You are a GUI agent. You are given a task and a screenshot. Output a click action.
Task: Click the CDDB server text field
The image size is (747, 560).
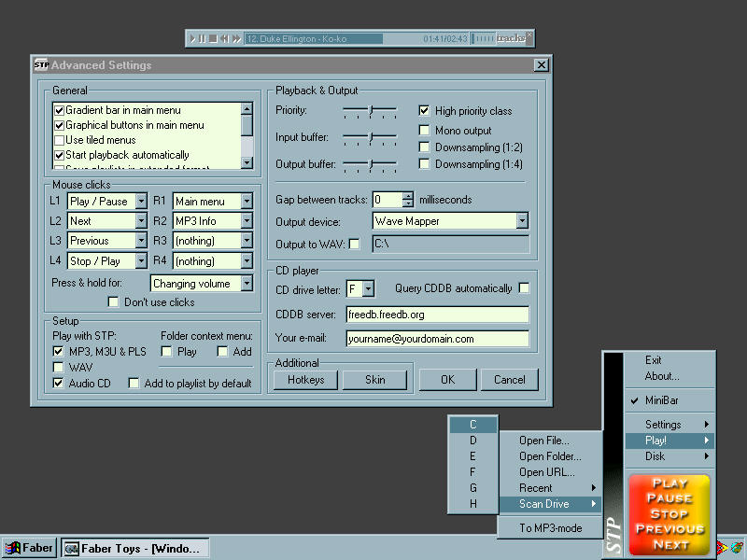click(437, 315)
